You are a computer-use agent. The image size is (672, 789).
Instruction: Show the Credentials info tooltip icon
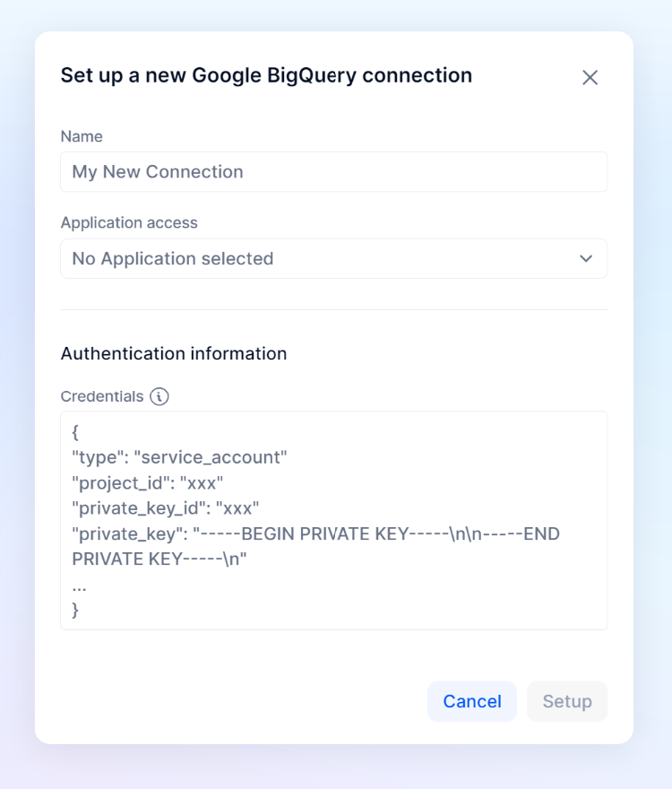point(159,396)
